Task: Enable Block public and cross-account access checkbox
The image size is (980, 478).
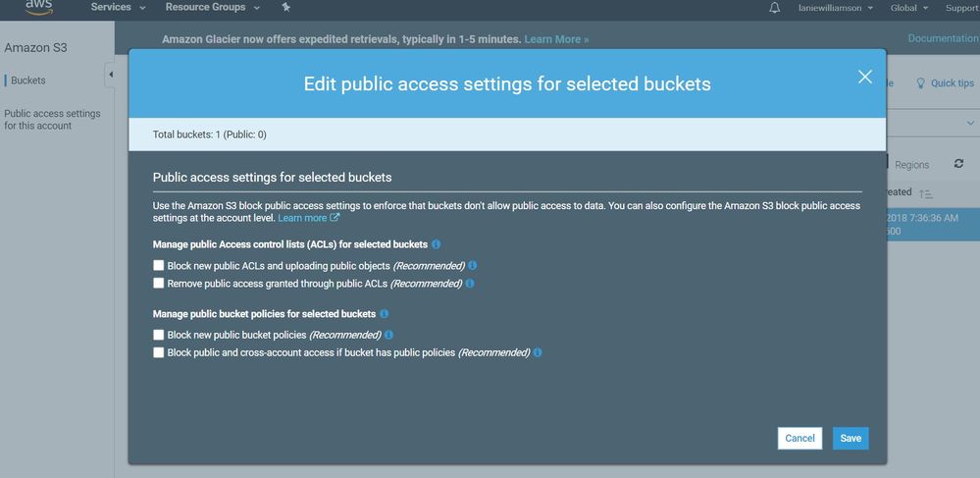Action: [x=159, y=352]
